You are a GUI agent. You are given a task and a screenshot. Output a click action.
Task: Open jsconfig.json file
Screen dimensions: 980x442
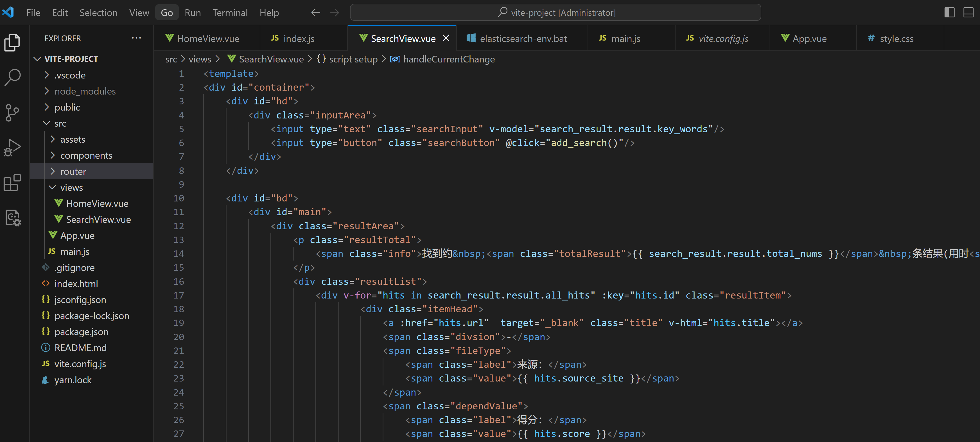click(91, 300)
